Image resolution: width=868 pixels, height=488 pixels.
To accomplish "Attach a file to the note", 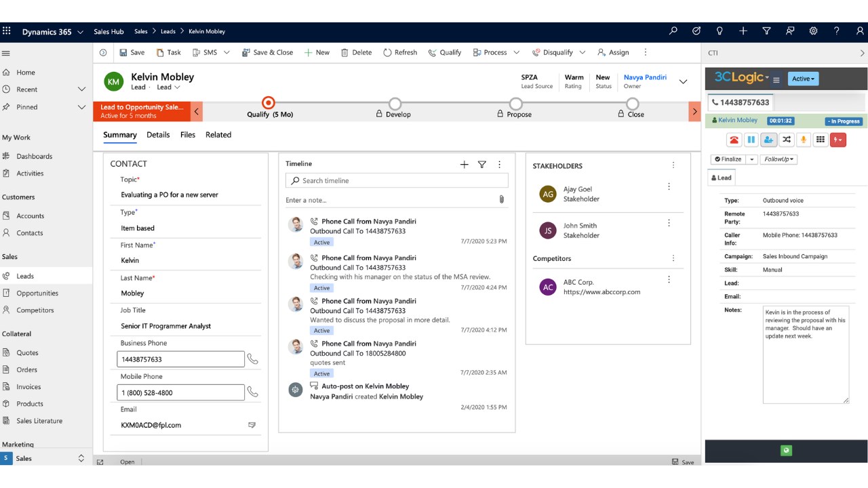I will (502, 199).
